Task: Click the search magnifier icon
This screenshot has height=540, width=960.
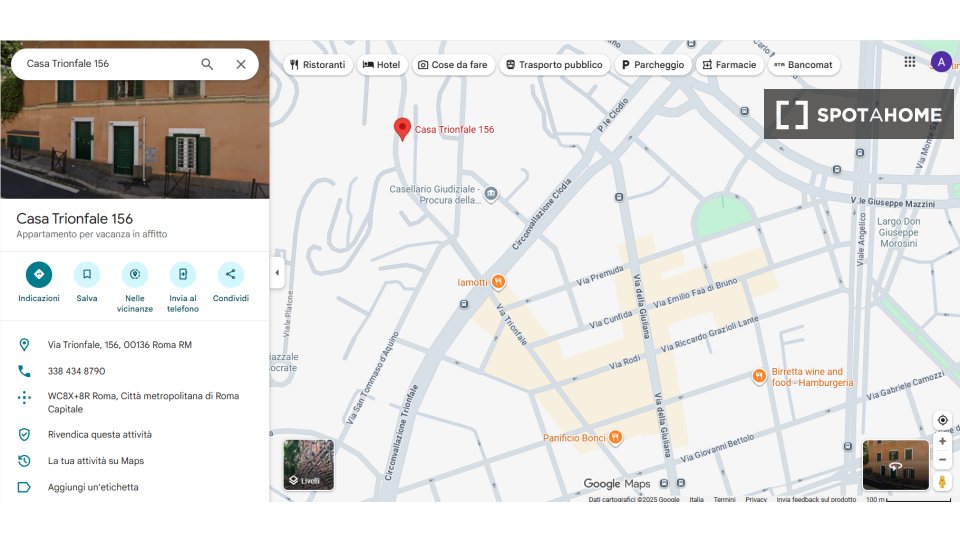Action: tap(207, 64)
